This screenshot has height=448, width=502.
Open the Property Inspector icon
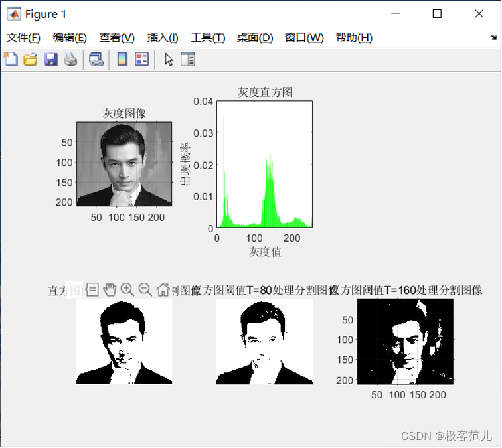click(188, 59)
